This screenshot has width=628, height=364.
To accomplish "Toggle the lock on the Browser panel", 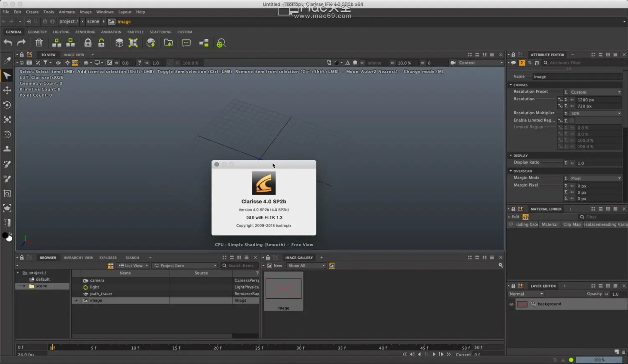I will [x=22, y=257].
